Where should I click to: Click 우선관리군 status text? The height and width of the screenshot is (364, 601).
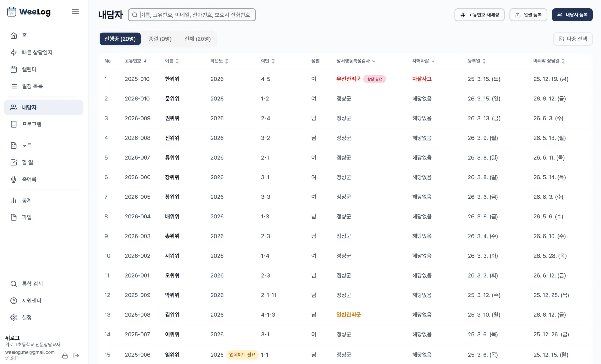coord(348,79)
